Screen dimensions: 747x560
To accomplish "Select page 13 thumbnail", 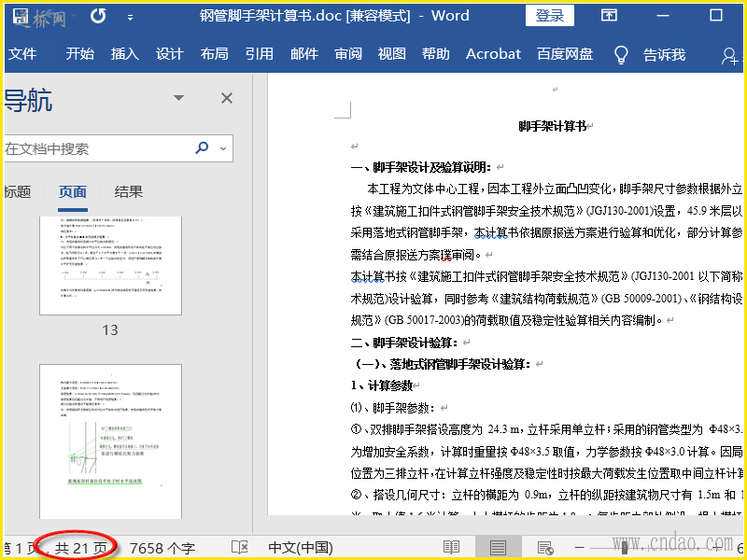I will point(110,266).
